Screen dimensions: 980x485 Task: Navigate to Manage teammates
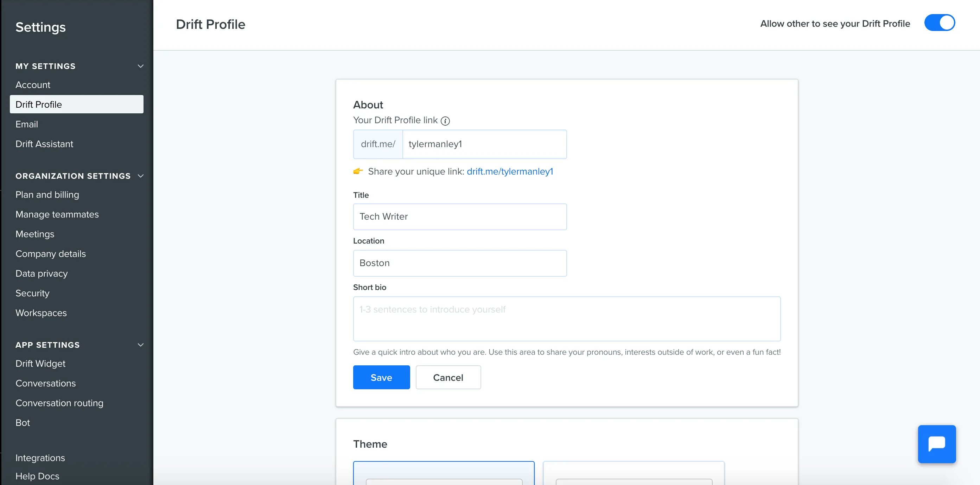click(x=57, y=215)
